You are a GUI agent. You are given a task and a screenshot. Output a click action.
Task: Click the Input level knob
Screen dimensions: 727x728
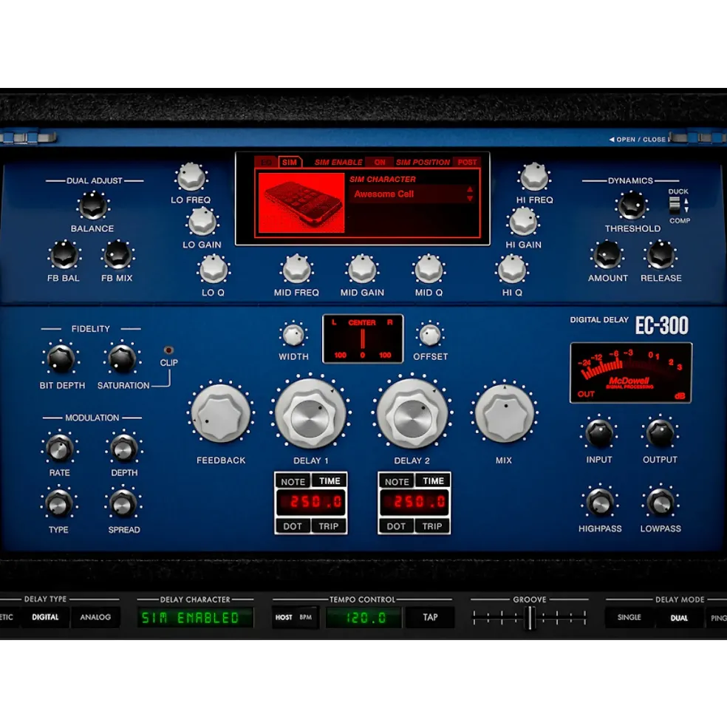pos(599,432)
